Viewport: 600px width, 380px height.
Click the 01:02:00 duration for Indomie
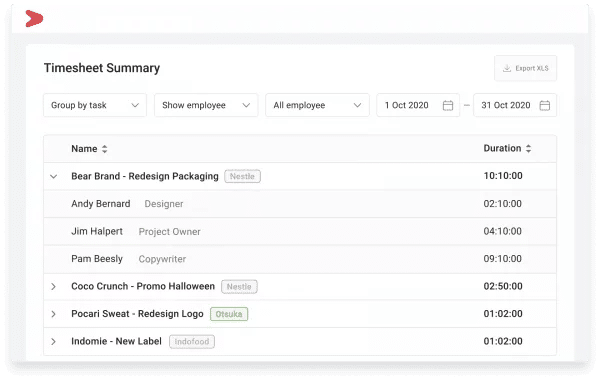click(x=503, y=341)
